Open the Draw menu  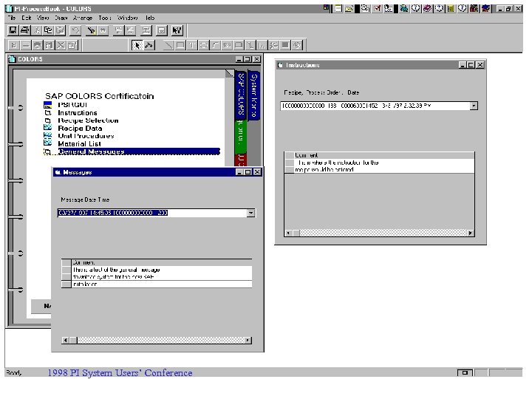pyautogui.click(x=61, y=18)
